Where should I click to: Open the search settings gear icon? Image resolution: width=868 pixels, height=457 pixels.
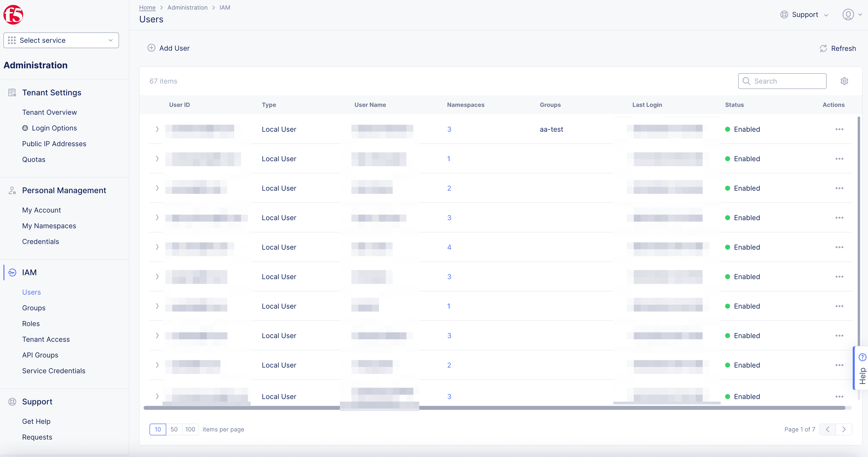[844, 81]
